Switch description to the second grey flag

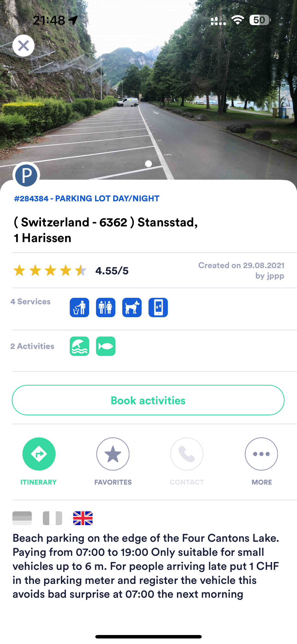[52, 518]
